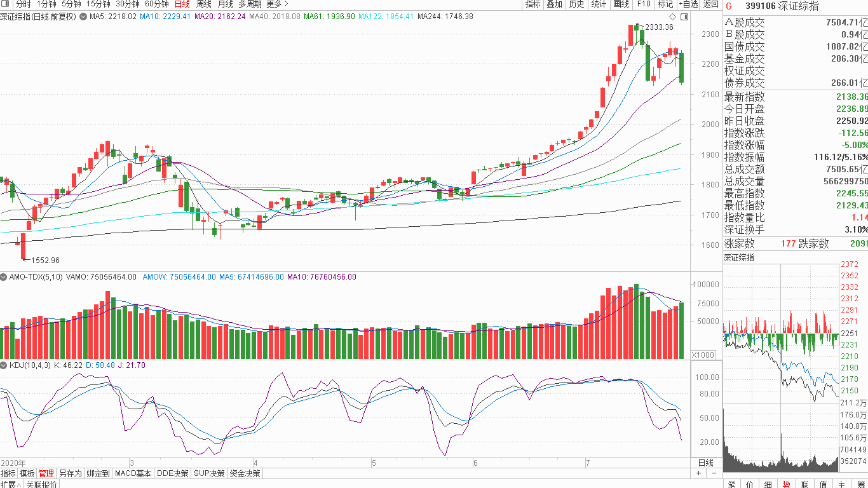Click the MA5: 2218.02 indicator label
The height and width of the screenshot is (488, 868).
point(113,16)
